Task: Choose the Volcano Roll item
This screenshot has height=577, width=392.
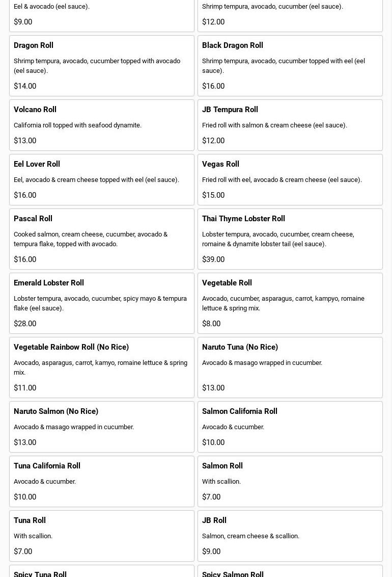Action: click(101, 125)
